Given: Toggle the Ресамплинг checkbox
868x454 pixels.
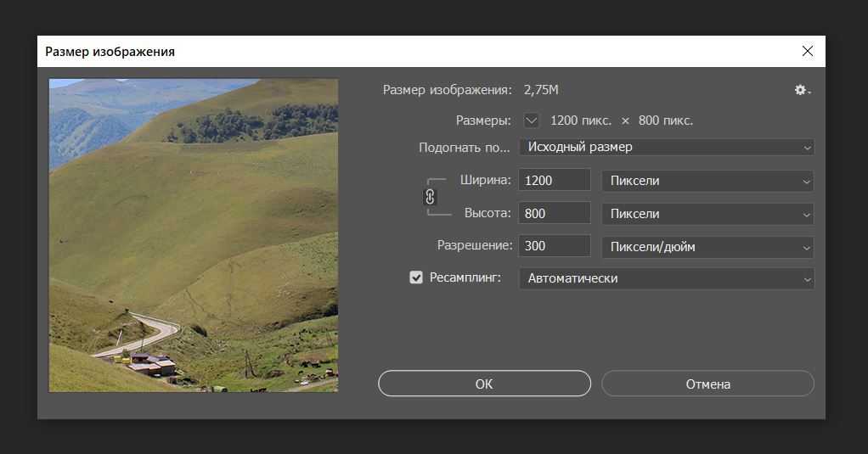Looking at the screenshot, I should pyautogui.click(x=416, y=277).
